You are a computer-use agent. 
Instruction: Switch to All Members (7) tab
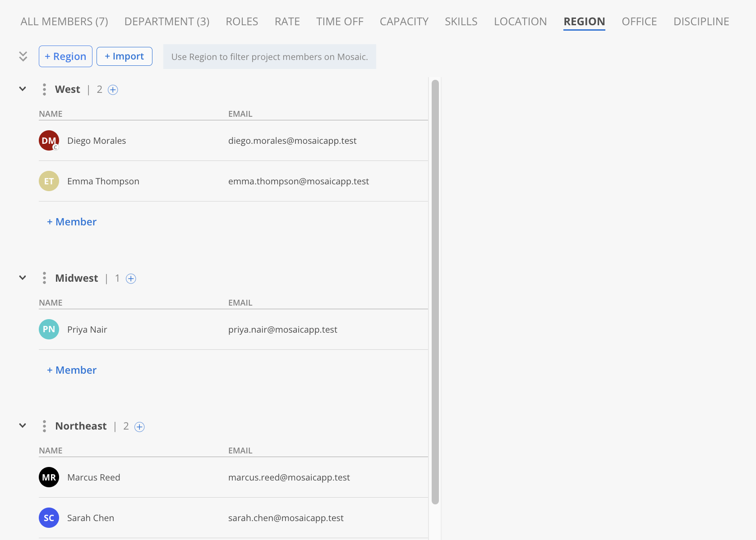(x=65, y=22)
